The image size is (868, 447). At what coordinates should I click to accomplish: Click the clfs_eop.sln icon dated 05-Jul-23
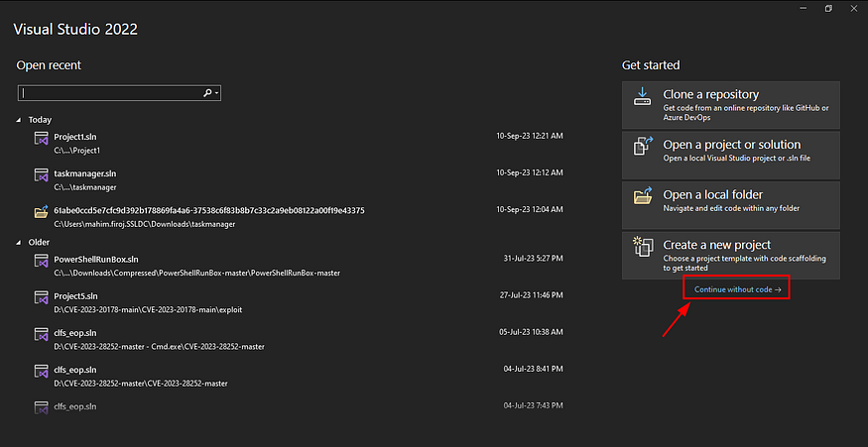pos(42,334)
